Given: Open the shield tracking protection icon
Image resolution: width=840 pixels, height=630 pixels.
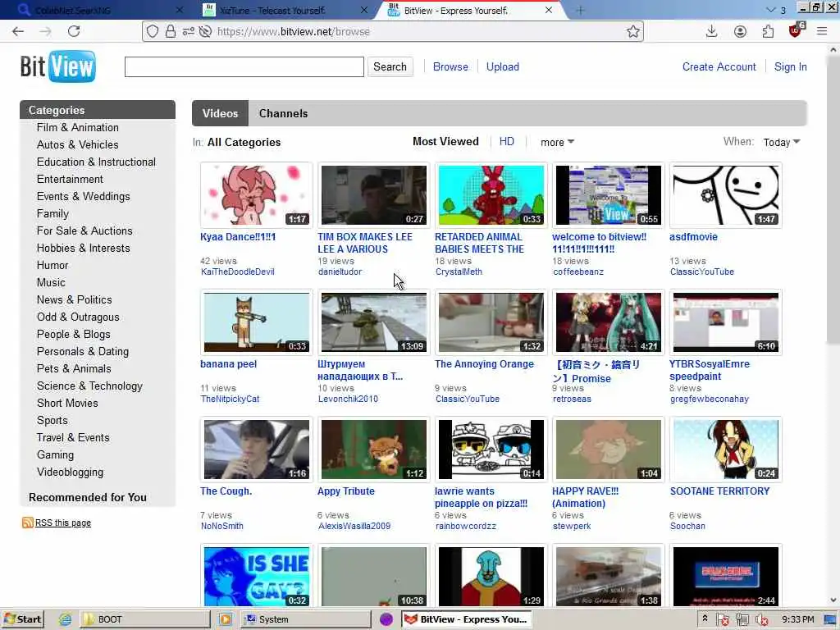Looking at the screenshot, I should click(153, 32).
